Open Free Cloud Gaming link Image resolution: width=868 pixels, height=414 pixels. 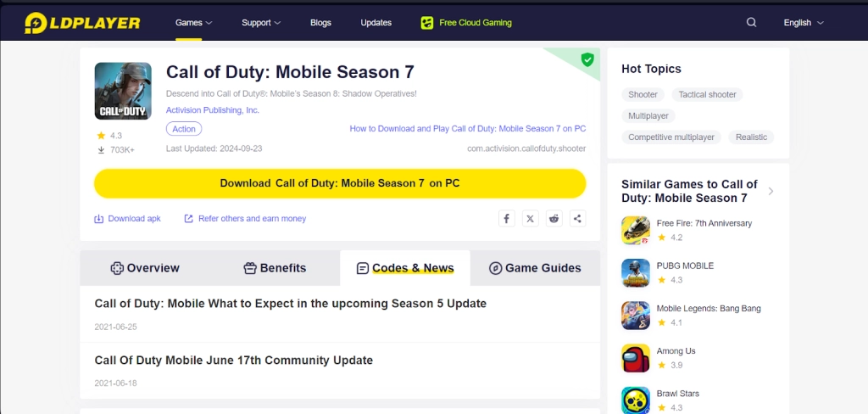coord(476,23)
